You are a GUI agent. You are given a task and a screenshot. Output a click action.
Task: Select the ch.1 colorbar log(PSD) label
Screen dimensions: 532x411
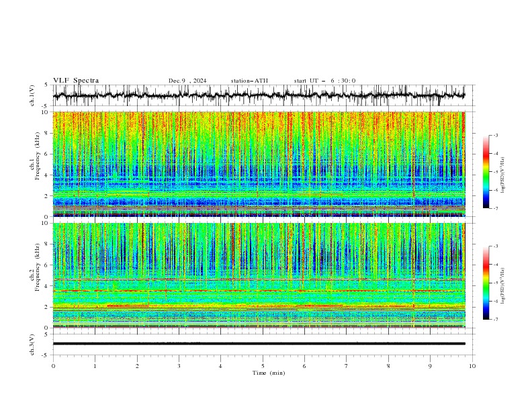(503, 175)
